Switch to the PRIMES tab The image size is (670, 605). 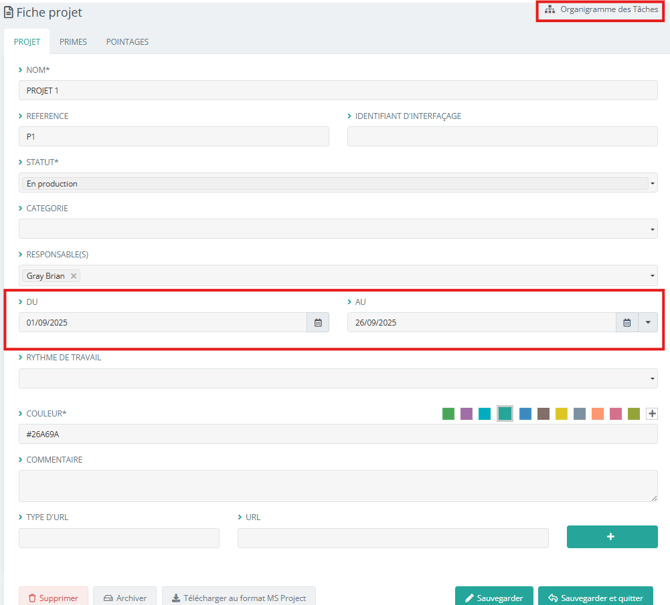click(73, 42)
